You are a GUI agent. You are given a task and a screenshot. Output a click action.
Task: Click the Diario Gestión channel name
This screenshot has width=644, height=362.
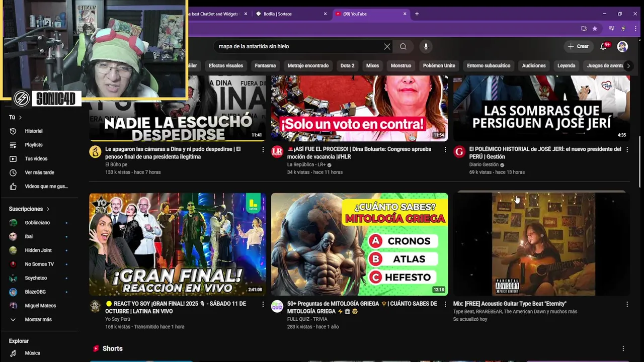[484, 164]
